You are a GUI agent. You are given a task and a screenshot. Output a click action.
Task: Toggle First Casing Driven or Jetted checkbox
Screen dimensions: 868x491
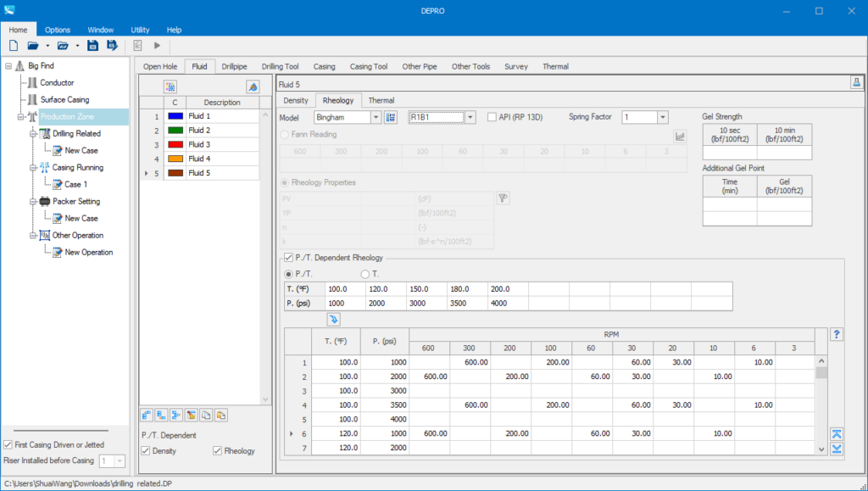tap(8, 444)
